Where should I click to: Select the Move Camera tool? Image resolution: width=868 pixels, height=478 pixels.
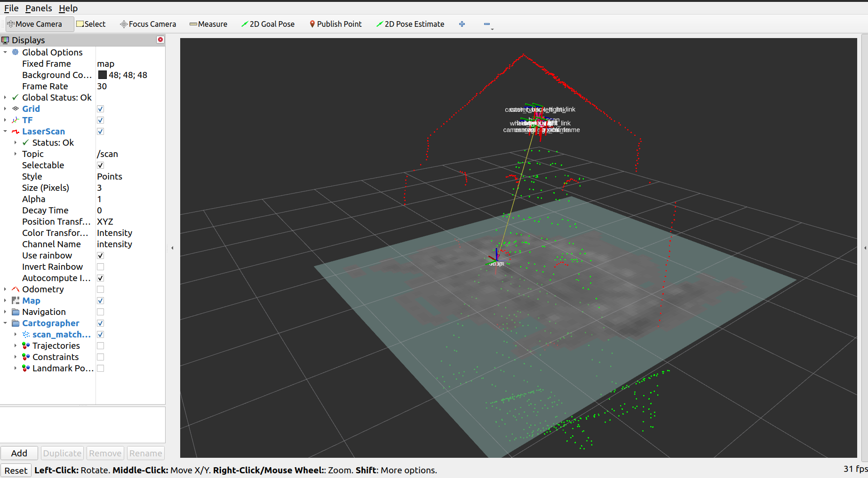point(39,24)
